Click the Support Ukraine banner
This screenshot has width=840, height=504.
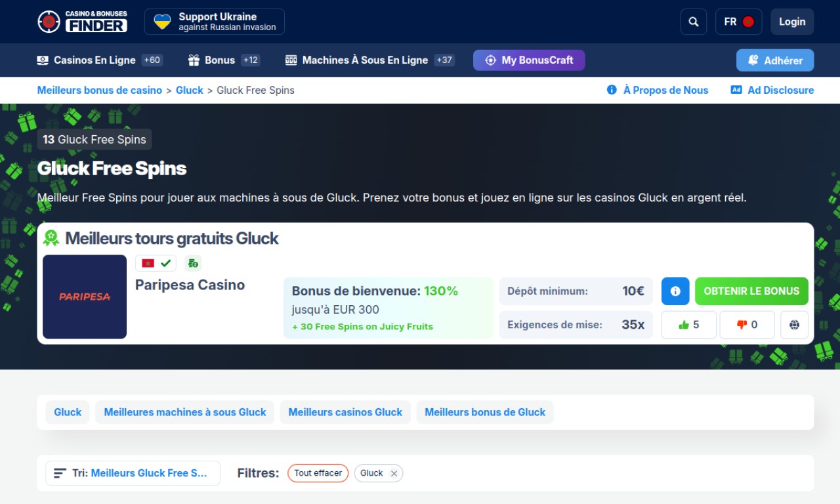[215, 22]
